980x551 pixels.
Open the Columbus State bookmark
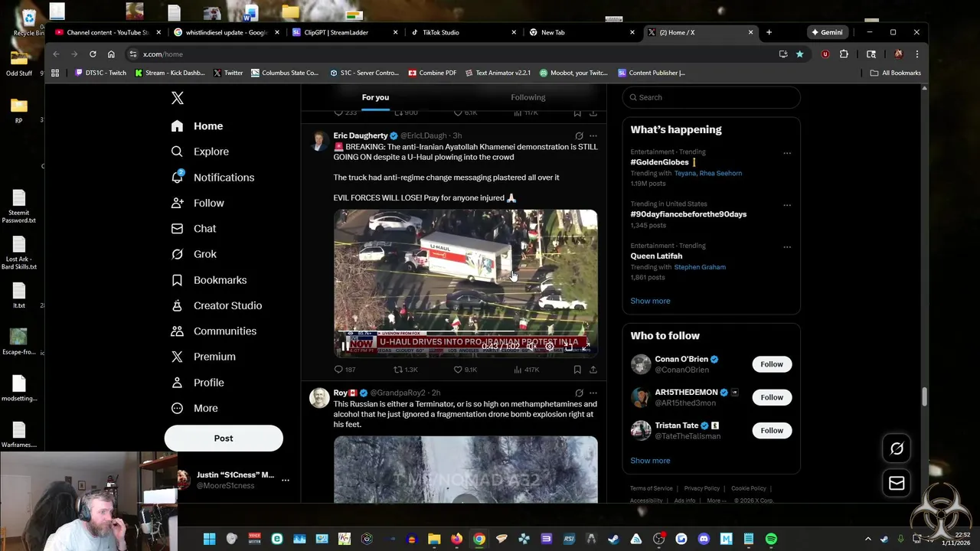point(284,73)
